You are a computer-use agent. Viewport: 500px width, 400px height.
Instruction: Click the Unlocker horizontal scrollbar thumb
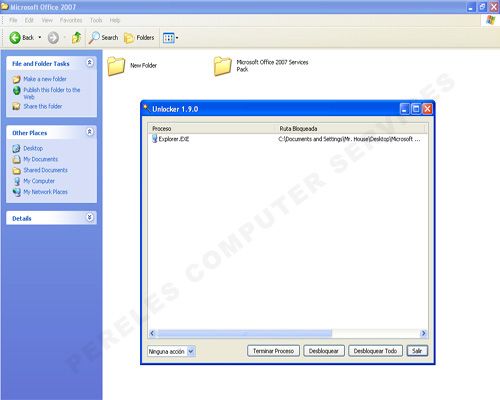pos(244,333)
